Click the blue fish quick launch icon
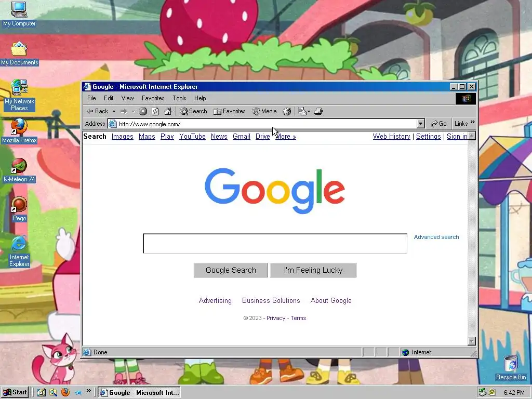The width and height of the screenshot is (532, 399). pyautogui.click(x=78, y=393)
